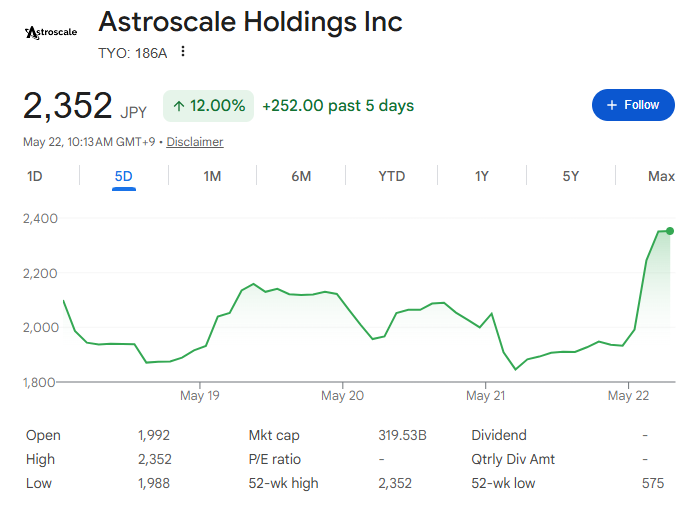Select the YTD range tab
Image resolution: width=694 pixels, height=513 pixels.
click(392, 176)
